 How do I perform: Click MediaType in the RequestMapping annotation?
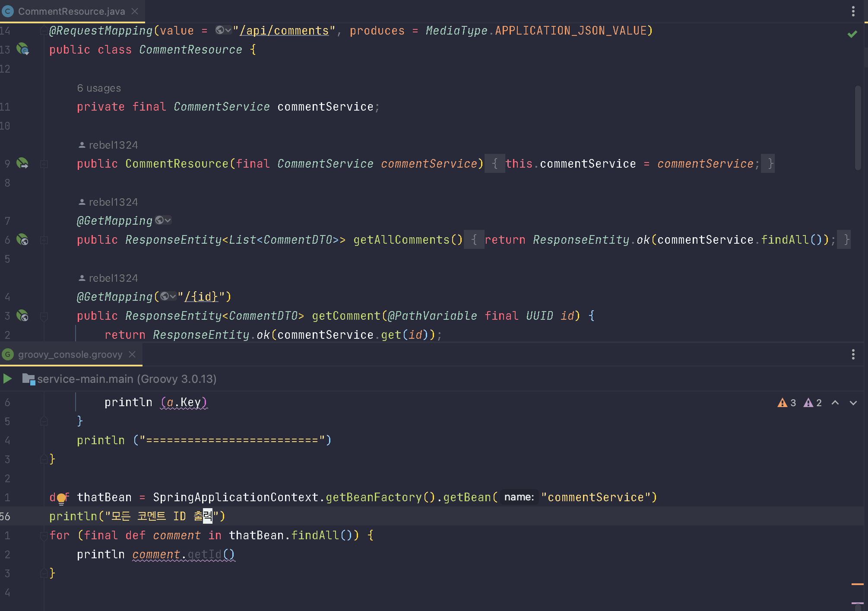(456, 31)
